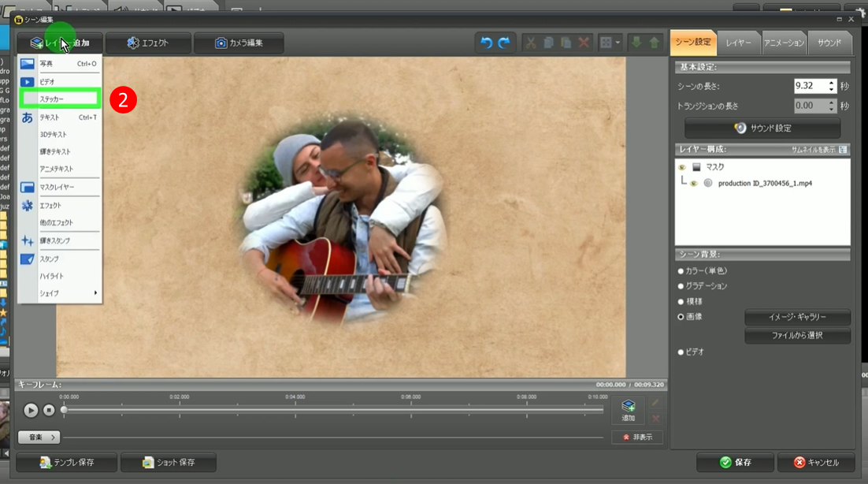Click the timeline slider handle at start
This screenshot has height=484, width=868.
tap(64, 410)
